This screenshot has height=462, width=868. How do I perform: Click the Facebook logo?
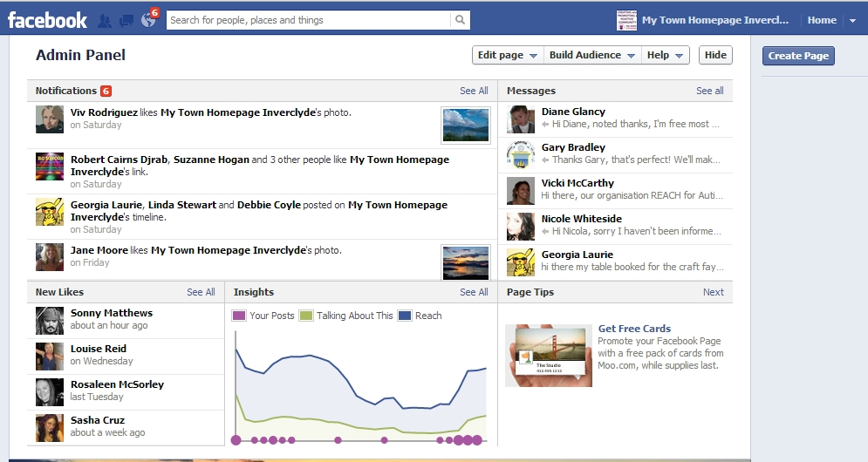(x=47, y=20)
